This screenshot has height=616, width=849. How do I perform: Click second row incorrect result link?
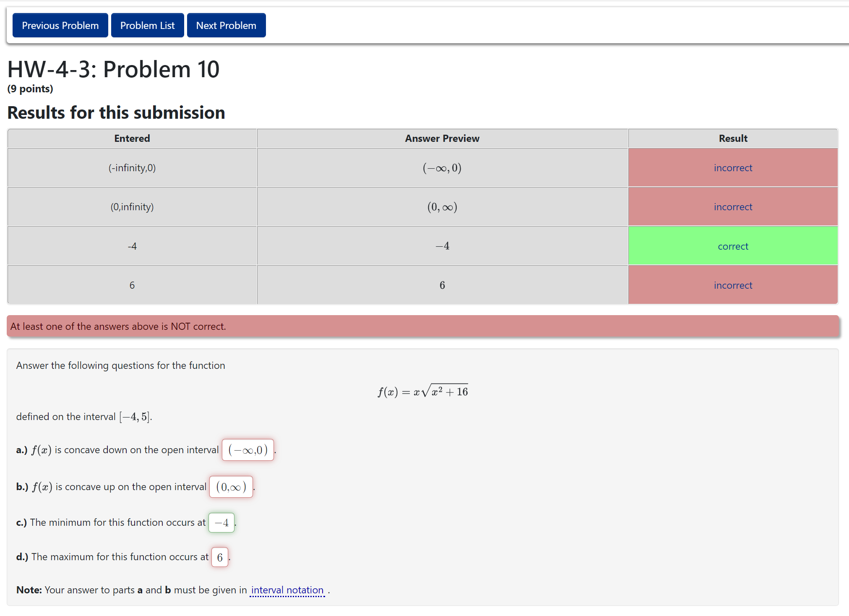(732, 207)
